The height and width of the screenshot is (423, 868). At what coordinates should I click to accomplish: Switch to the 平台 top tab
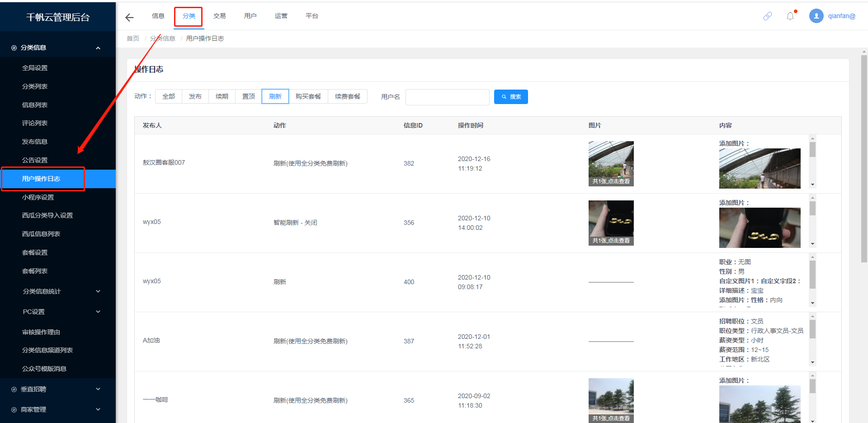(312, 16)
